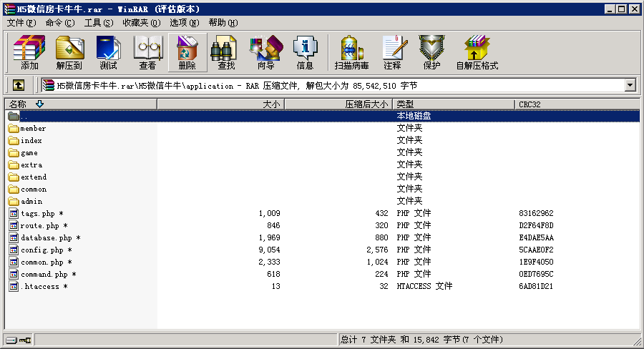Open the File (文件) menu
Viewport: 644px width, 349px height.
[x=20, y=22]
